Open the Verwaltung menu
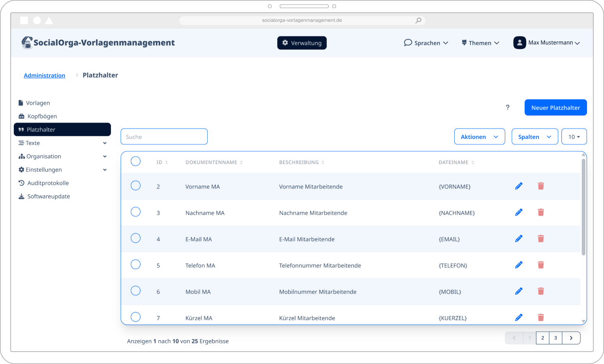 coord(302,42)
